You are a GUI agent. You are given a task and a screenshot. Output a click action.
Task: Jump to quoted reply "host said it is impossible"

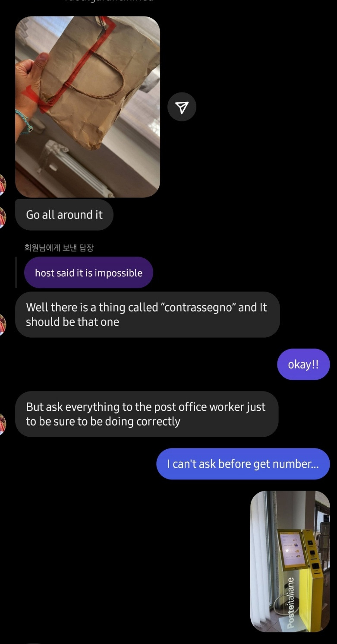[x=88, y=273]
